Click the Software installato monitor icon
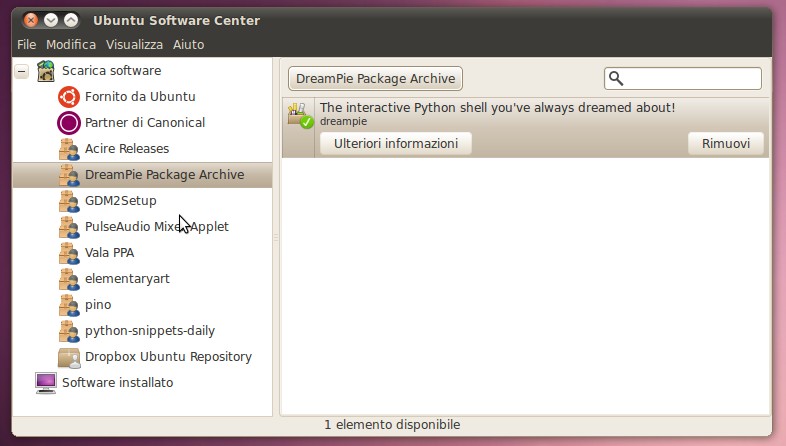The height and width of the screenshot is (446, 786). [x=46, y=383]
